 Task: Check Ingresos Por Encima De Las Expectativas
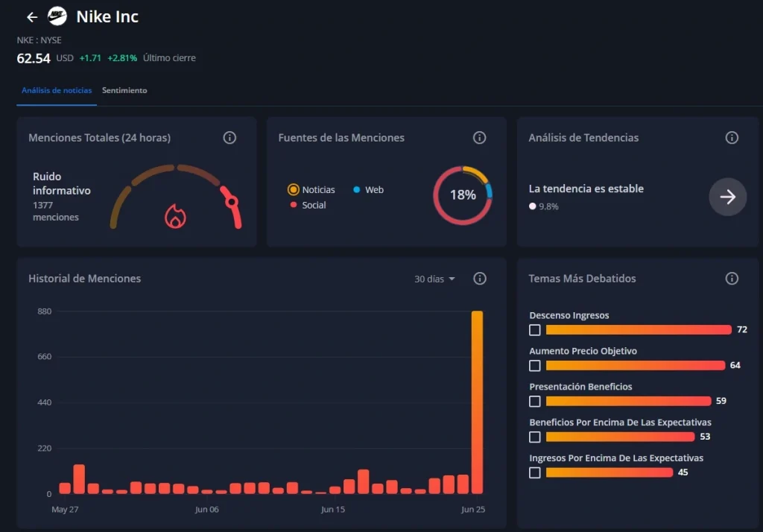tap(535, 472)
